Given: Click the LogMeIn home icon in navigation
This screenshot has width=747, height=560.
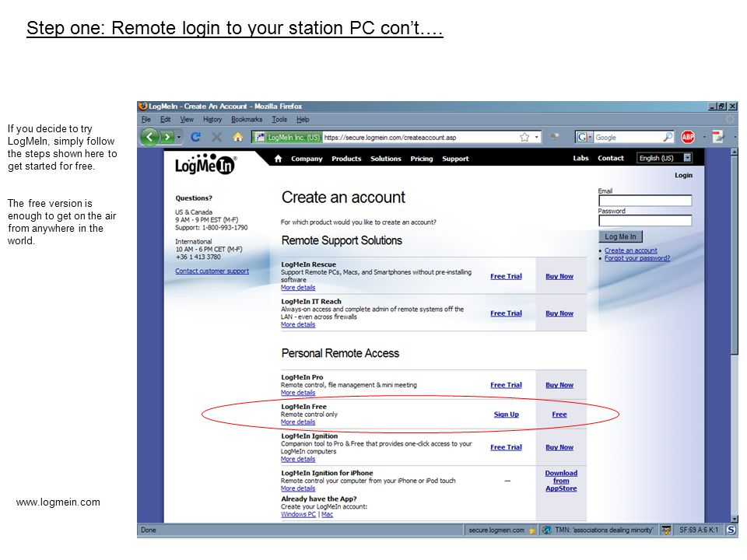Looking at the screenshot, I should point(279,159).
